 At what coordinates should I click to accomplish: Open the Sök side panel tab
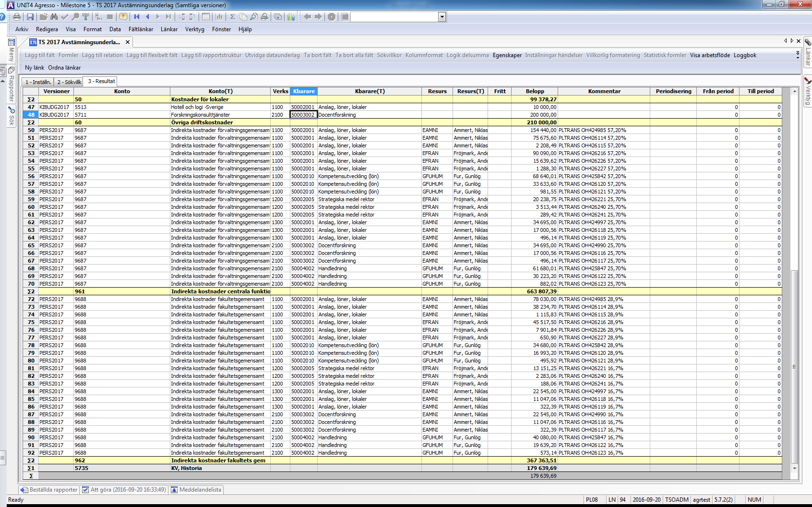12,116
